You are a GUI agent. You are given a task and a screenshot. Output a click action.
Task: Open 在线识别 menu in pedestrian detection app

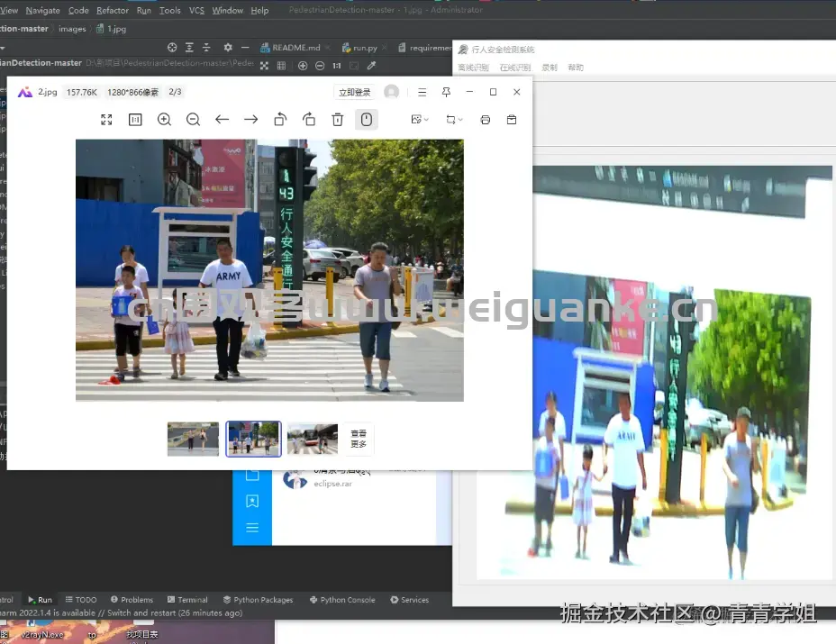point(515,68)
